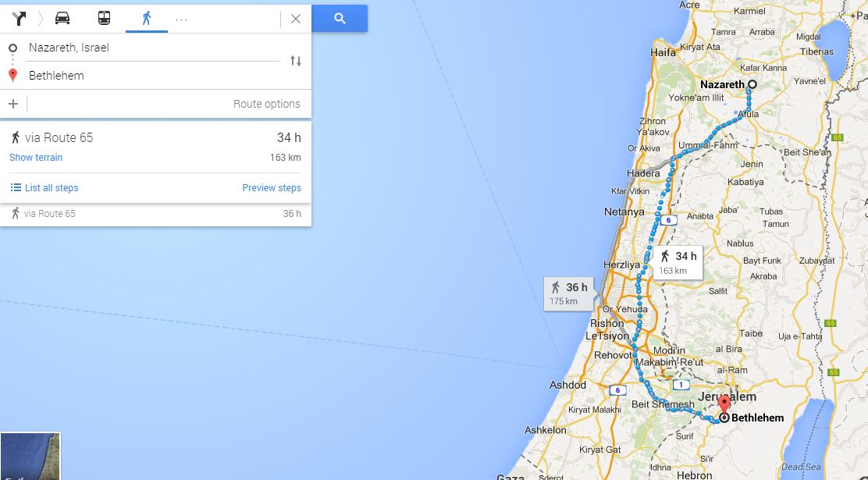Select the walking travel mode tab
The width and height of the screenshot is (868, 480).
147,18
